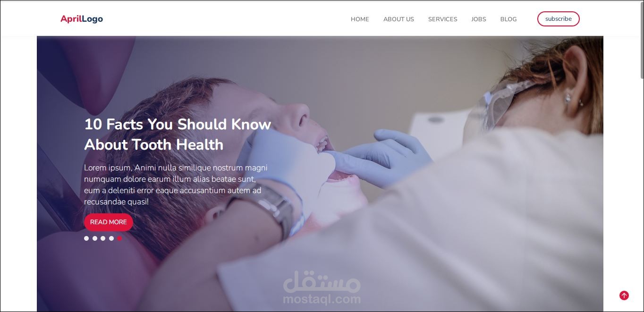Navigate to the JOBS page
Image resolution: width=644 pixels, height=312 pixels.
[478, 19]
